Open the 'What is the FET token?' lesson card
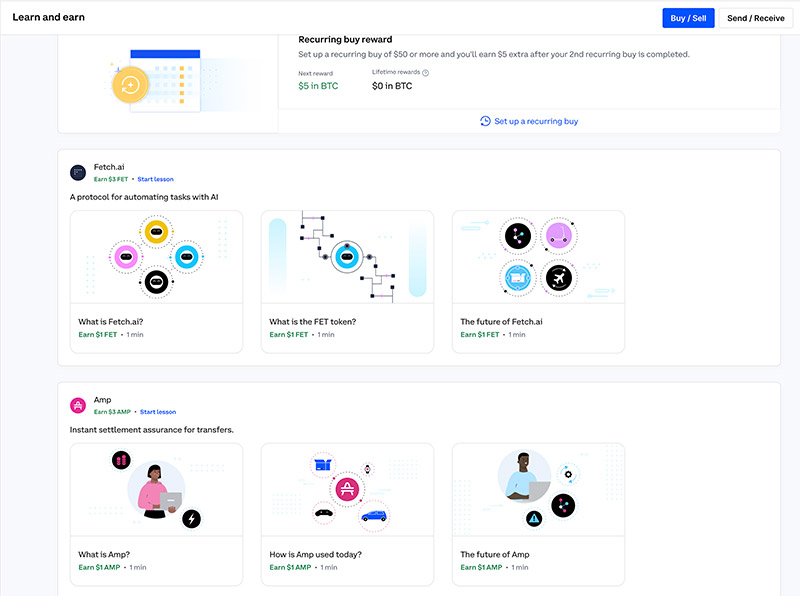The width and height of the screenshot is (800, 596). 346,280
